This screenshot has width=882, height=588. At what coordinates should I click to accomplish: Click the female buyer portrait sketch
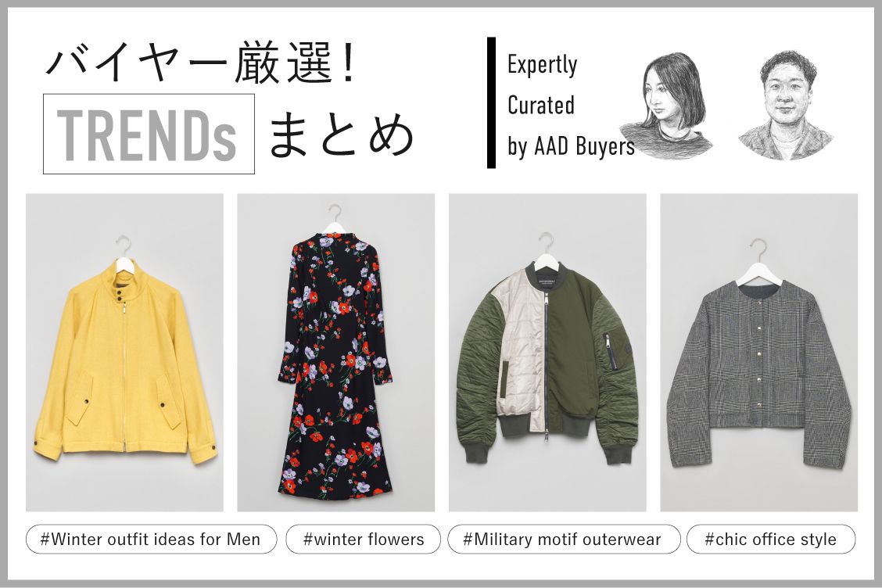click(667, 106)
